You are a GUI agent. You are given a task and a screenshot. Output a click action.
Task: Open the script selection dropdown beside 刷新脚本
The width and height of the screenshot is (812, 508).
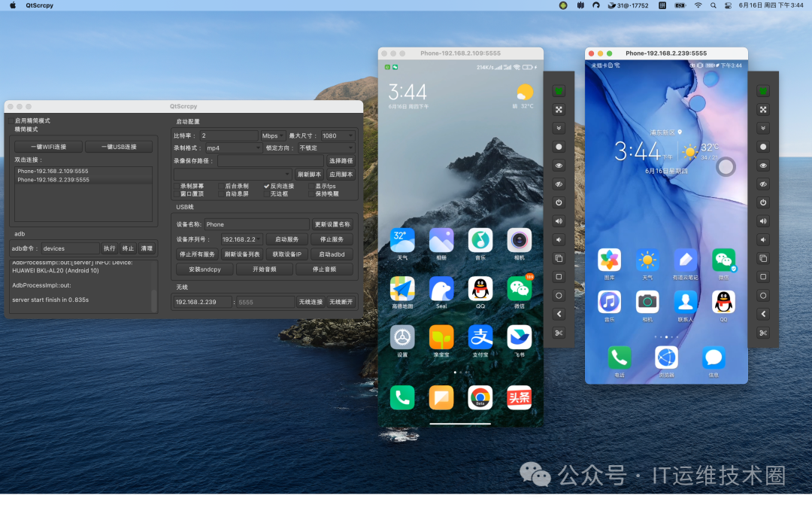pyautogui.click(x=232, y=174)
